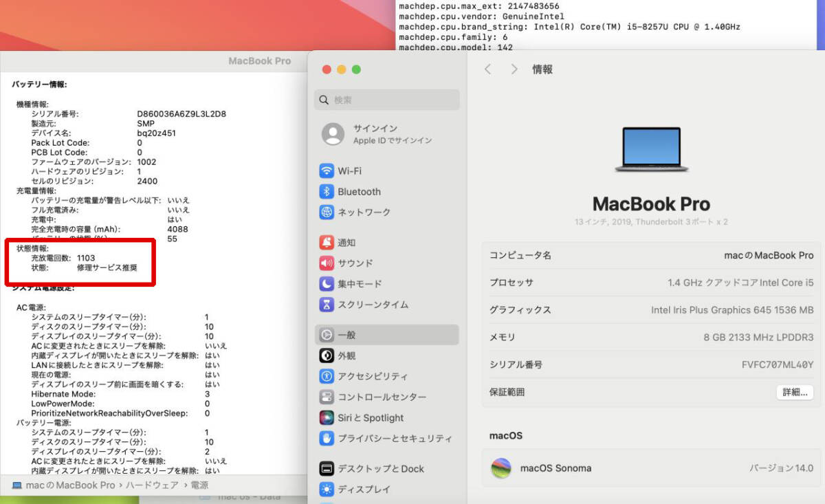Click 修理サービス推奨 status text
The height and width of the screenshot is (504, 825).
(107, 267)
